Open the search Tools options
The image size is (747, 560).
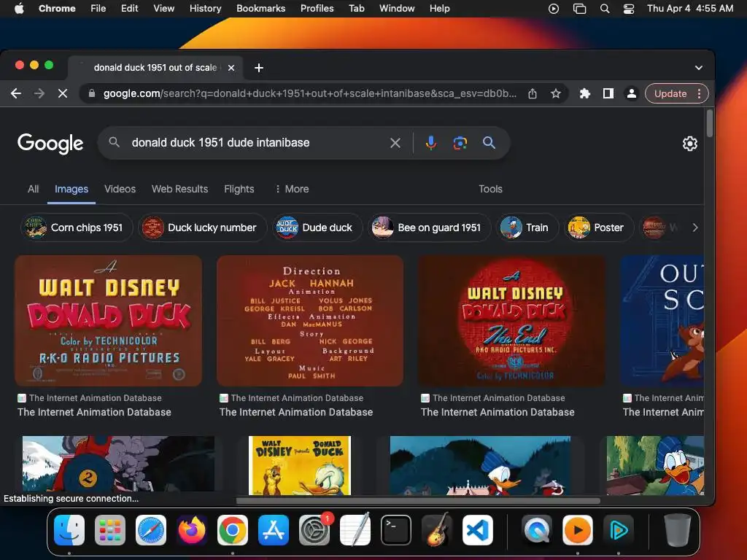pos(490,189)
